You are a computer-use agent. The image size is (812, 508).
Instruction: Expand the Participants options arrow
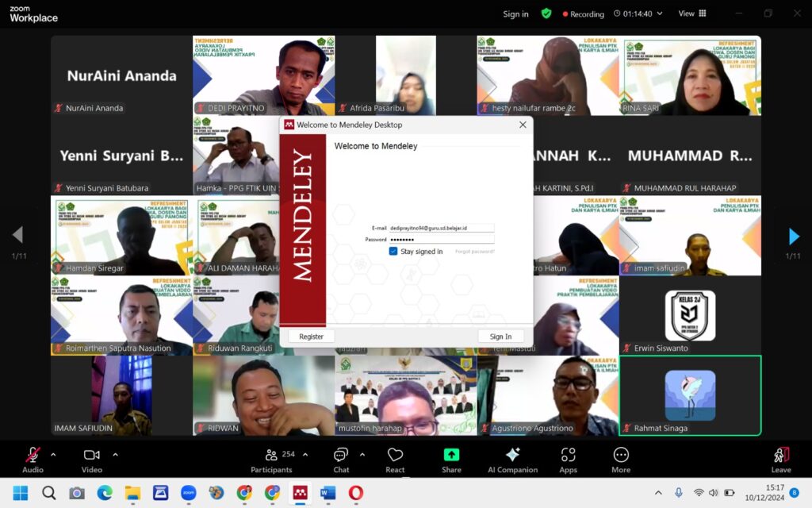(305, 455)
